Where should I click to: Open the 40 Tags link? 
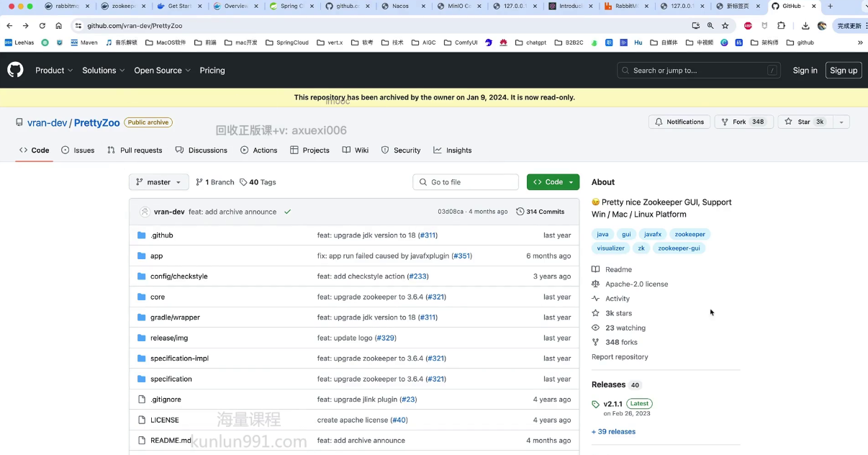[258, 182]
